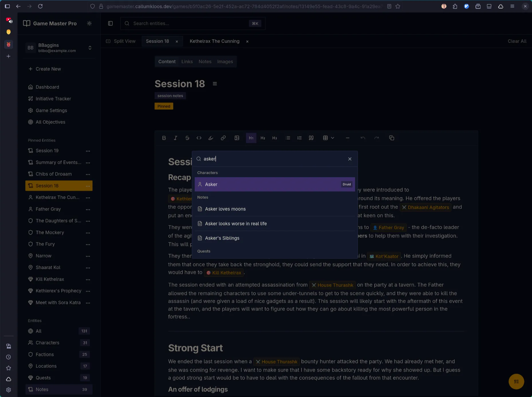Select Asker character search result
The width and height of the screenshot is (532, 397).
coord(274,184)
